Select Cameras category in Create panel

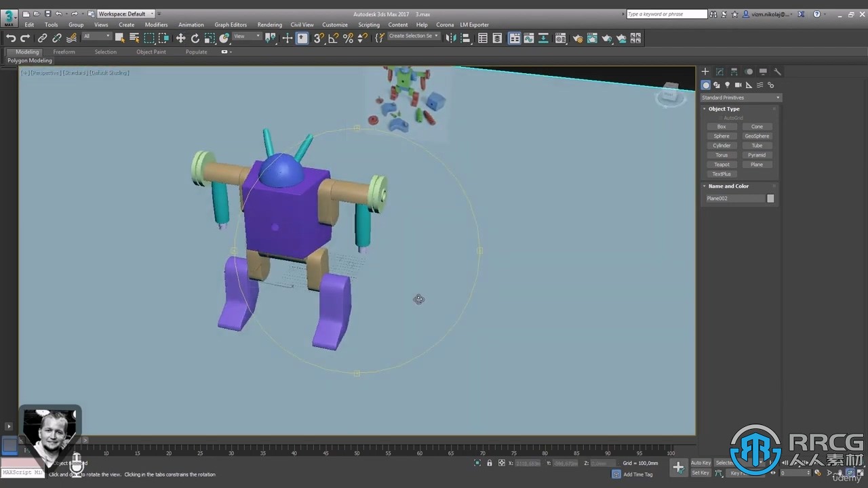coord(738,85)
